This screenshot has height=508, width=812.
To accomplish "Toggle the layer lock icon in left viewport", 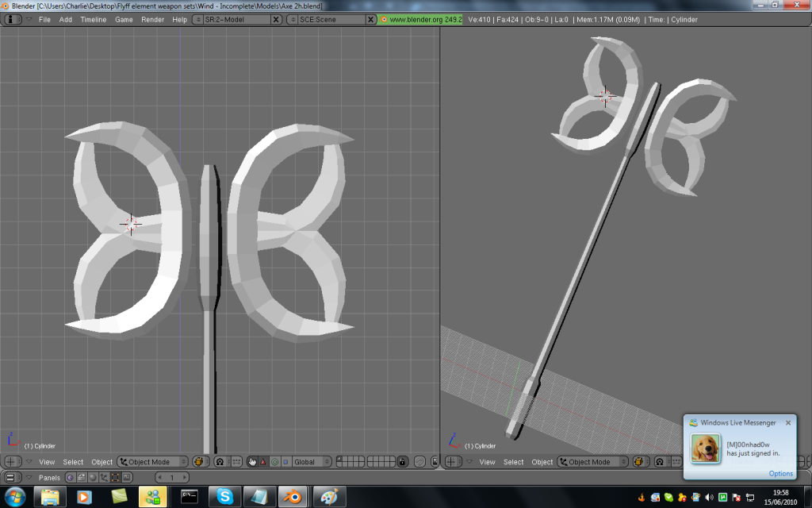I will tap(403, 462).
